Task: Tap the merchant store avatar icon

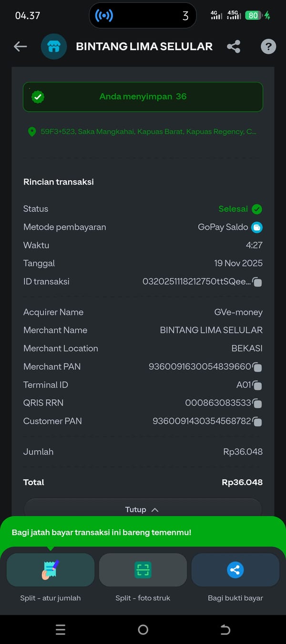Action: point(54,46)
